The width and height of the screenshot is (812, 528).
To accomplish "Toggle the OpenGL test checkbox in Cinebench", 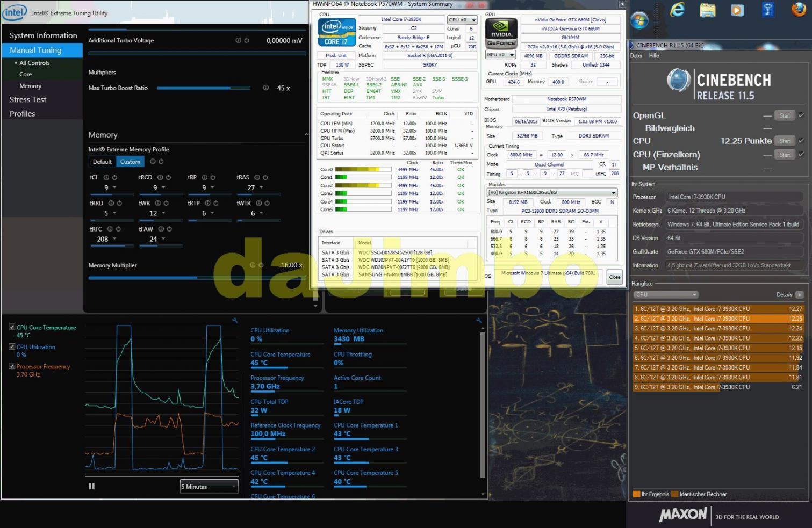I will tap(801, 115).
